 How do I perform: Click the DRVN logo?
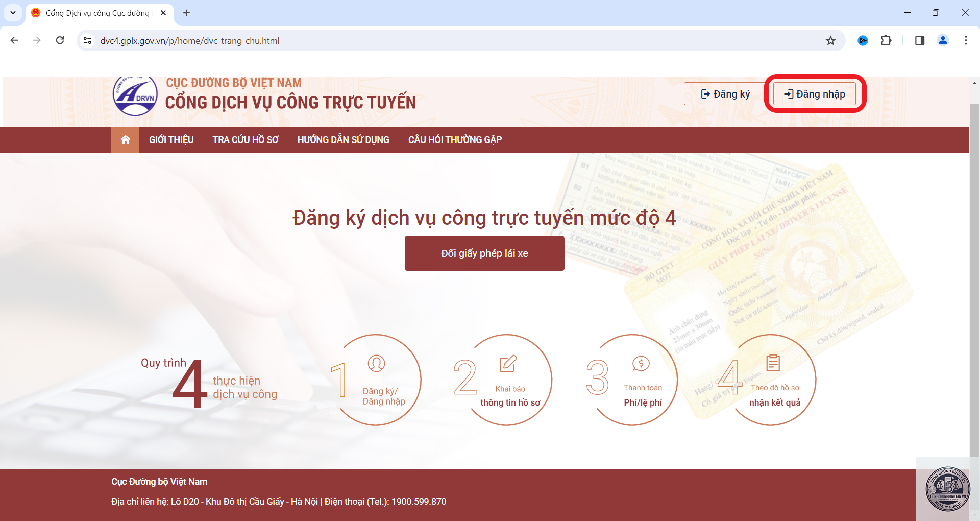tap(135, 96)
